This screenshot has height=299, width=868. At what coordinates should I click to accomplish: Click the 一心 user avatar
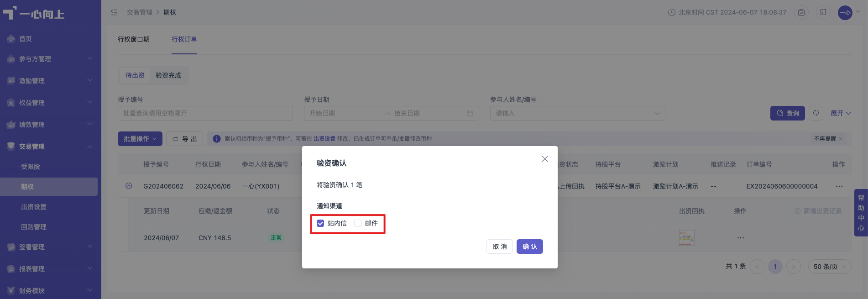845,12
